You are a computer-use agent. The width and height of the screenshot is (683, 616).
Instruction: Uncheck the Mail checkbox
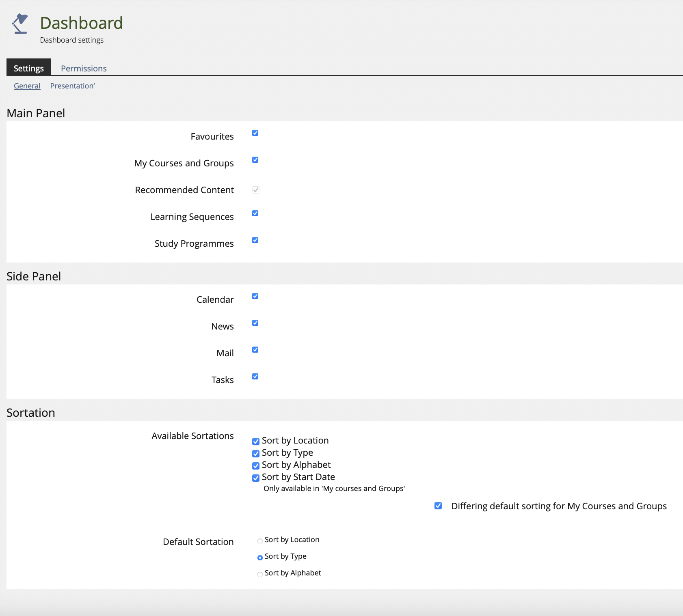pyautogui.click(x=255, y=350)
